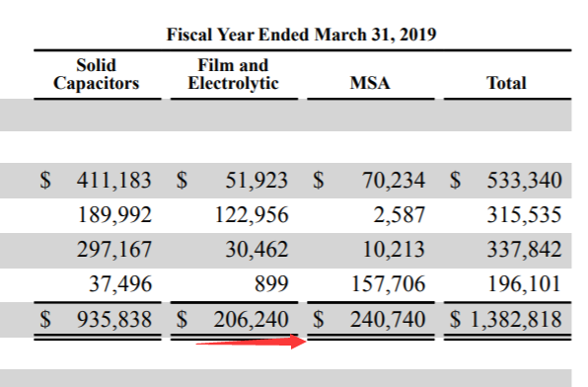Screen dimensions: 588x387
Task: Click the Solid Capacitors total 935,838
Action: 114,320
